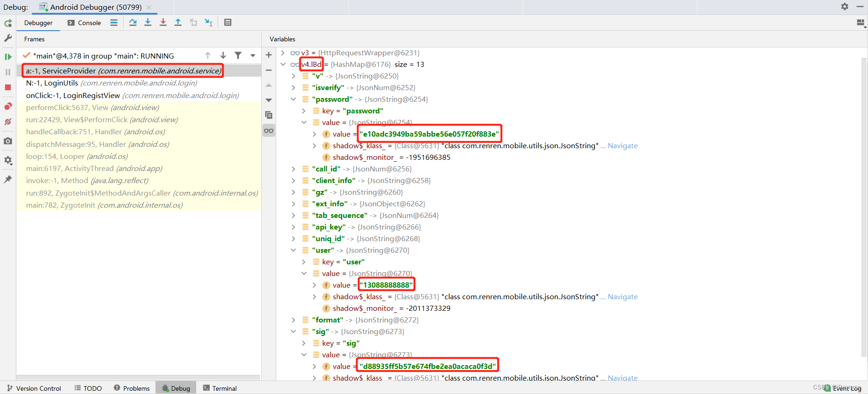Image resolution: width=868 pixels, height=394 pixels.
Task: Select previous frame with up arrow
Action: pyautogui.click(x=208, y=55)
